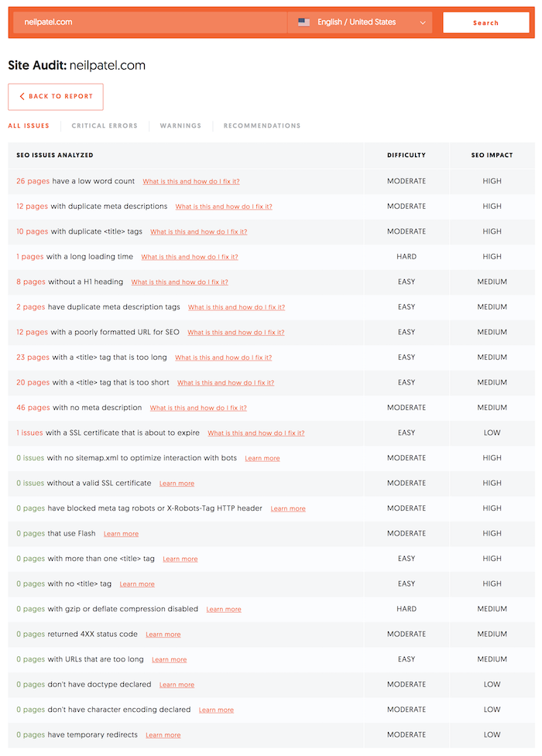Click the SEO Issues Analyzed column header
Screen dimensions: 542x756
click(x=55, y=156)
